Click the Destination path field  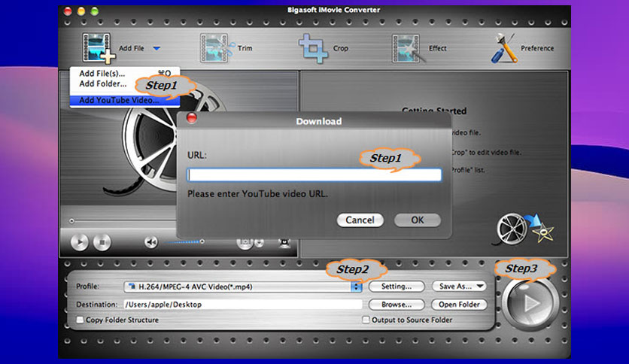(x=243, y=305)
